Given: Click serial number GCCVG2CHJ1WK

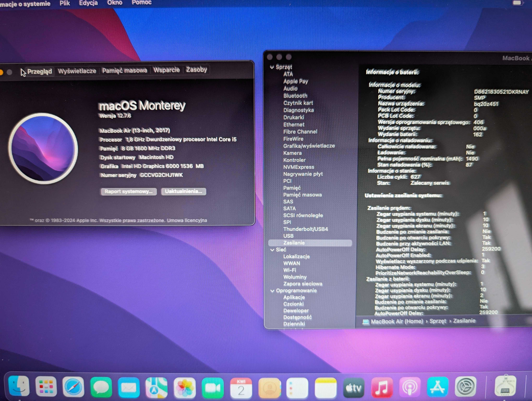Looking at the screenshot, I should 161,175.
